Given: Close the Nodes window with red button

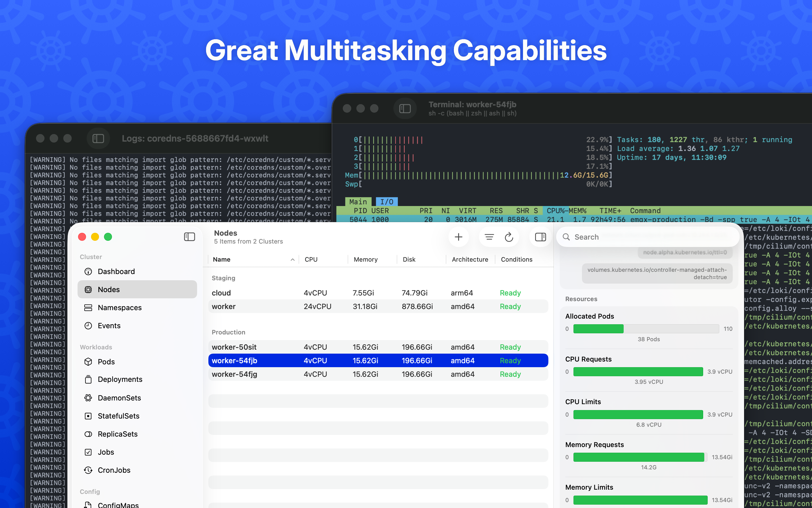Looking at the screenshot, I should (x=82, y=237).
